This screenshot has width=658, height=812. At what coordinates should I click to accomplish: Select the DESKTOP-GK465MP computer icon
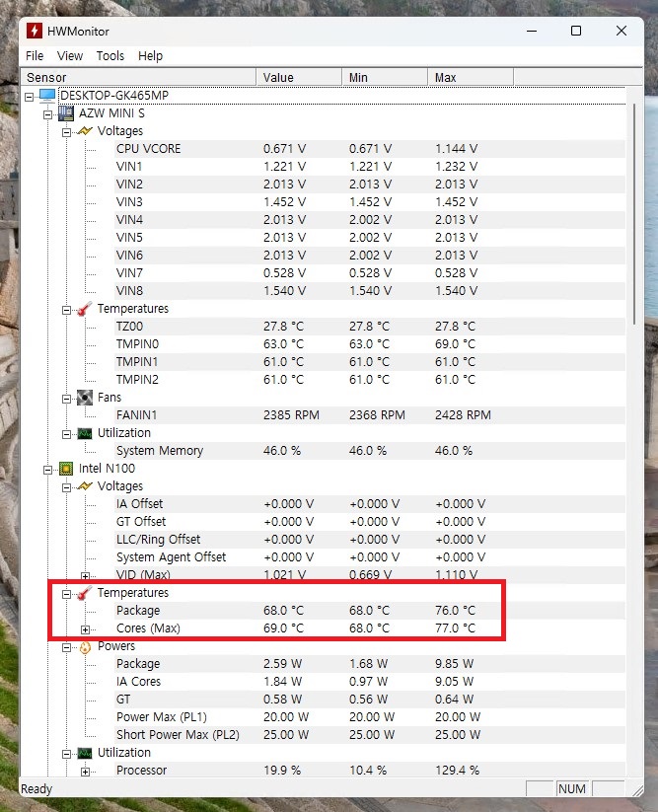[47, 96]
